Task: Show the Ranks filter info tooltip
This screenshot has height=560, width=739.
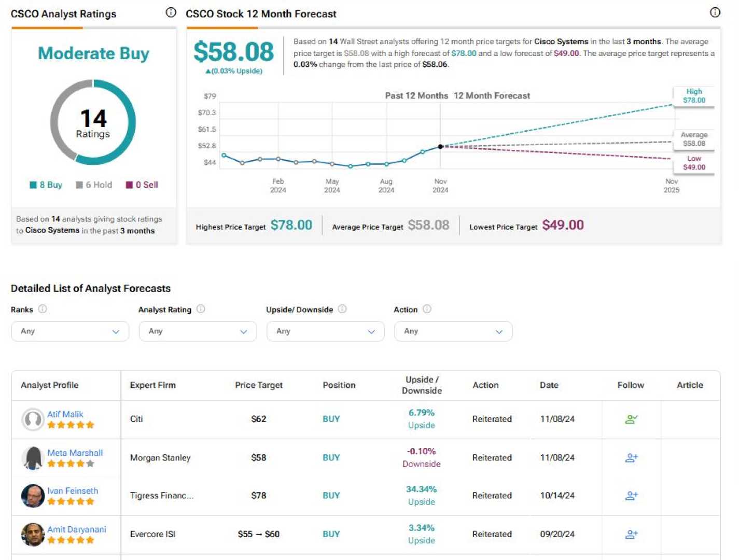Action: coord(43,309)
